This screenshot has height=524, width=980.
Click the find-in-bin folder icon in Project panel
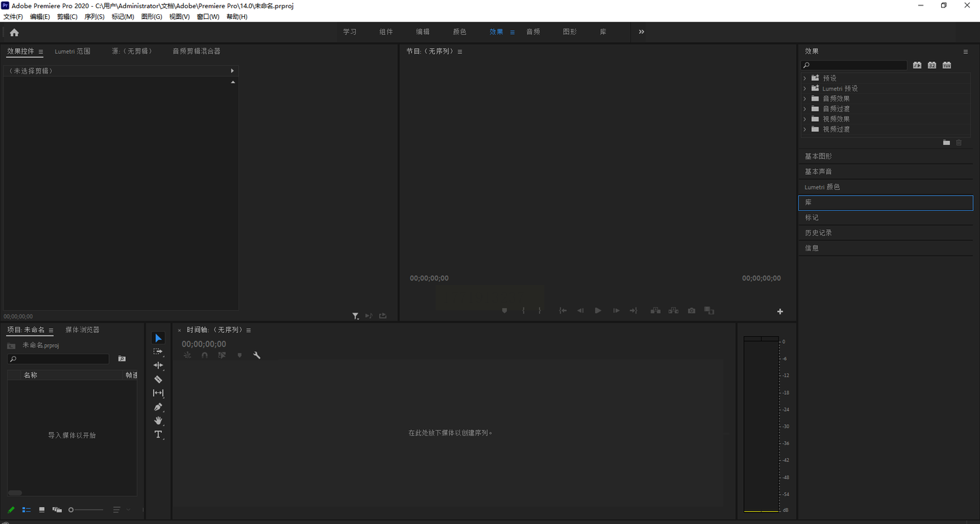point(122,359)
